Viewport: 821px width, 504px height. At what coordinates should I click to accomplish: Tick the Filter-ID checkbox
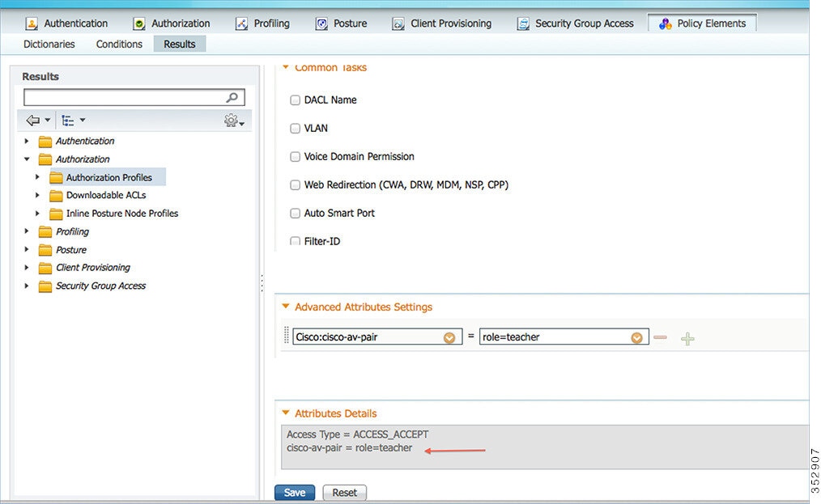(296, 241)
